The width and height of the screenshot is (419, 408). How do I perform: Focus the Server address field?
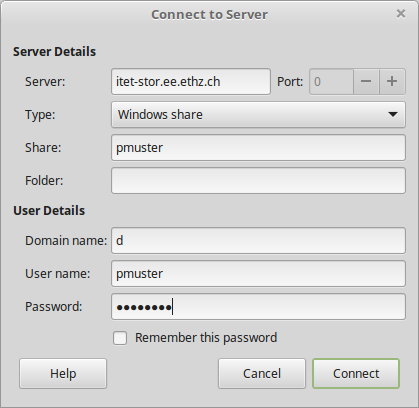point(191,82)
